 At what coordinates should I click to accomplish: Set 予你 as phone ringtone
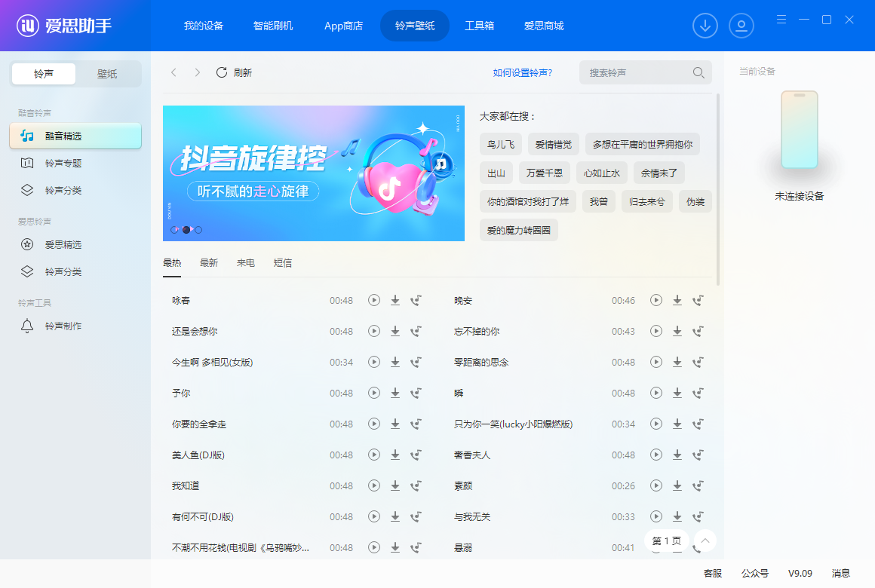[x=416, y=393]
